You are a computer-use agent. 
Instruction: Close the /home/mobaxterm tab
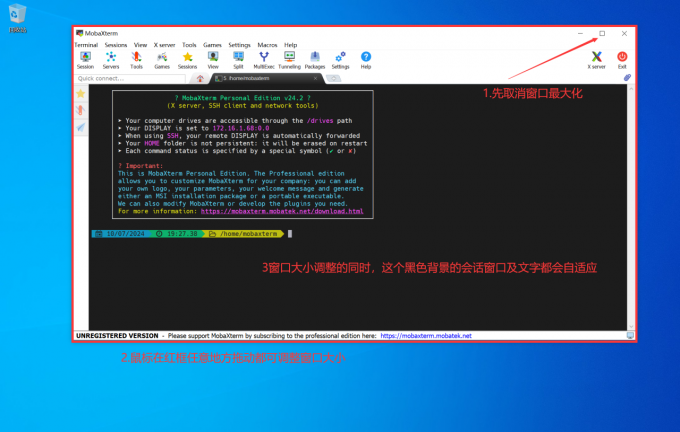click(315, 79)
